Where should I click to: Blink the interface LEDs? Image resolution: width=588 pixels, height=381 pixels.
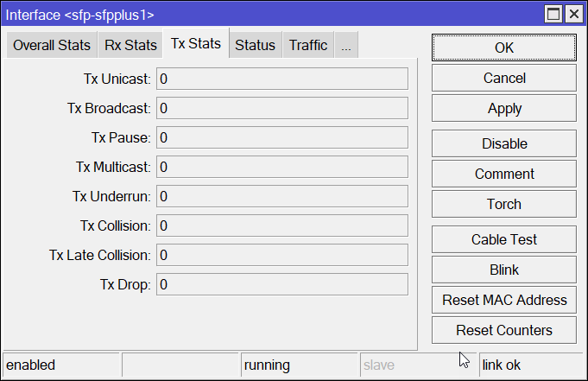coord(504,270)
